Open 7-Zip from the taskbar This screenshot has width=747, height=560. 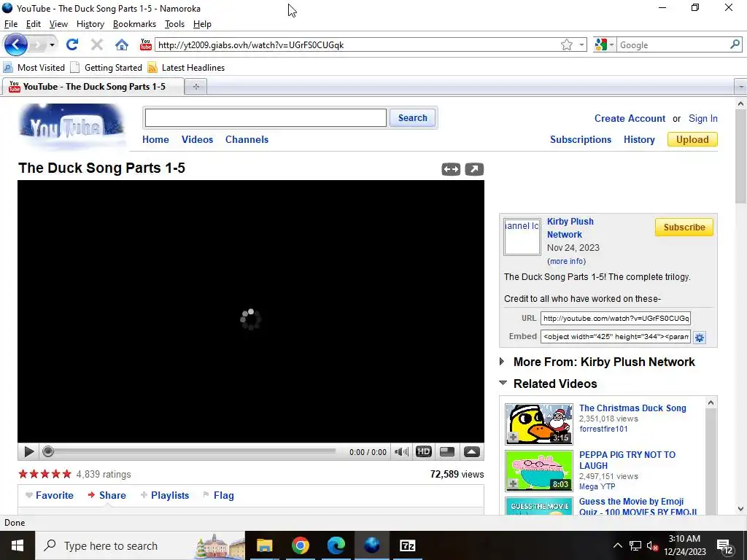point(407,545)
